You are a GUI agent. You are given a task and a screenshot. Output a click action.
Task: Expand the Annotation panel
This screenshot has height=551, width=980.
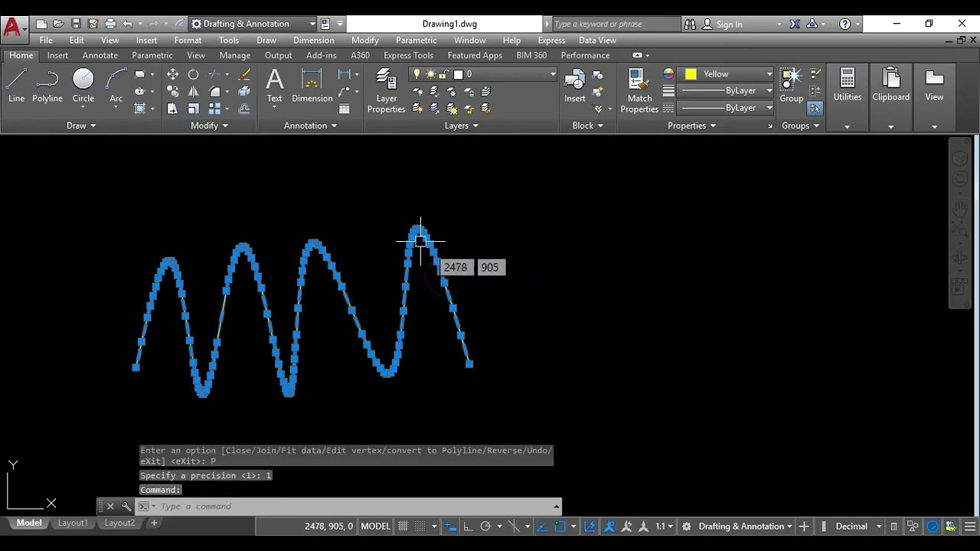[x=310, y=126]
